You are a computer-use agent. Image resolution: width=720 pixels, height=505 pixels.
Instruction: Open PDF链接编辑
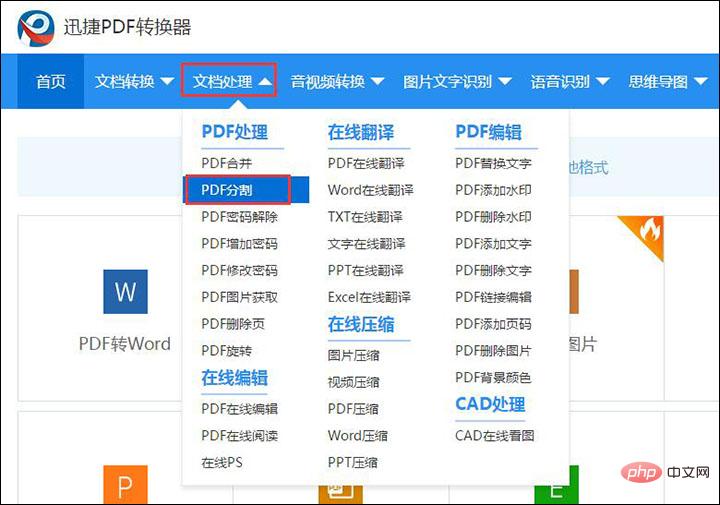[x=493, y=297]
